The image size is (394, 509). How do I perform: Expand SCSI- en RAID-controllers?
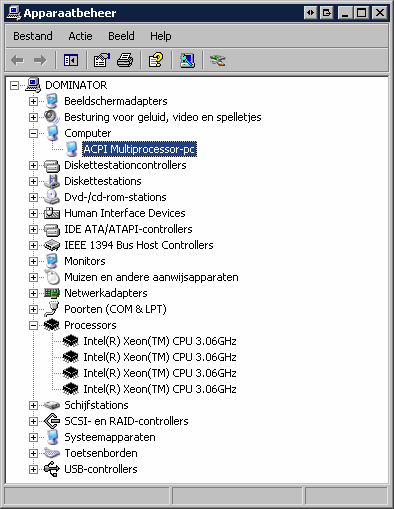33,421
